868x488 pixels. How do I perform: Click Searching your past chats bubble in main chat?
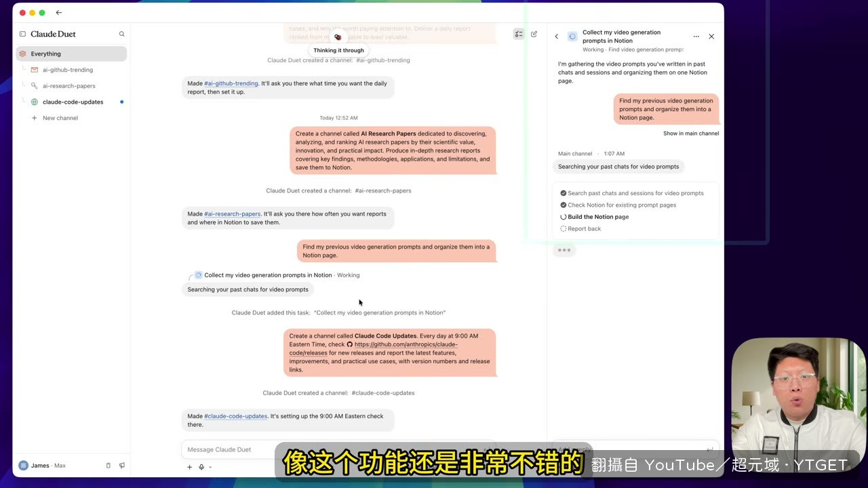248,289
